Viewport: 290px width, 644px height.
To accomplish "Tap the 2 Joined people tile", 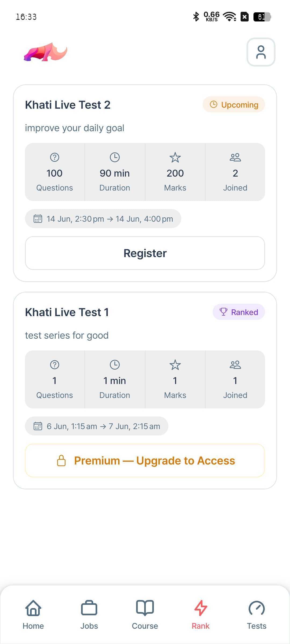I will [235, 172].
